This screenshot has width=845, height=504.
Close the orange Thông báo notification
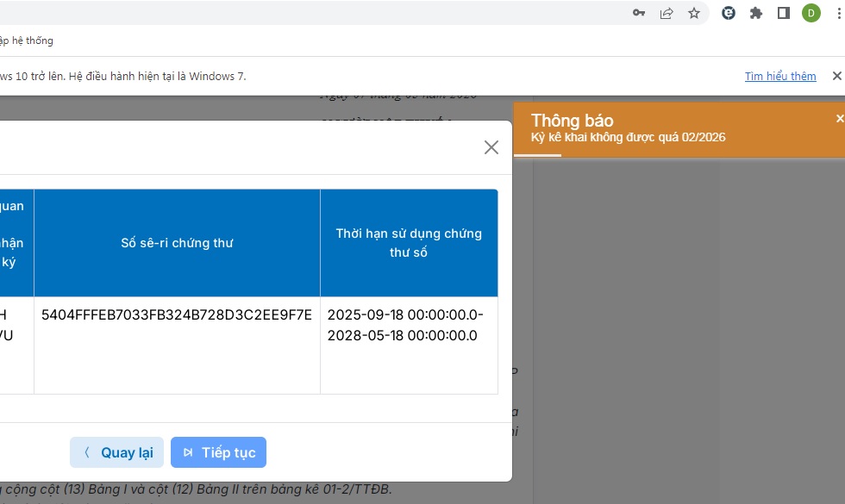point(840,119)
